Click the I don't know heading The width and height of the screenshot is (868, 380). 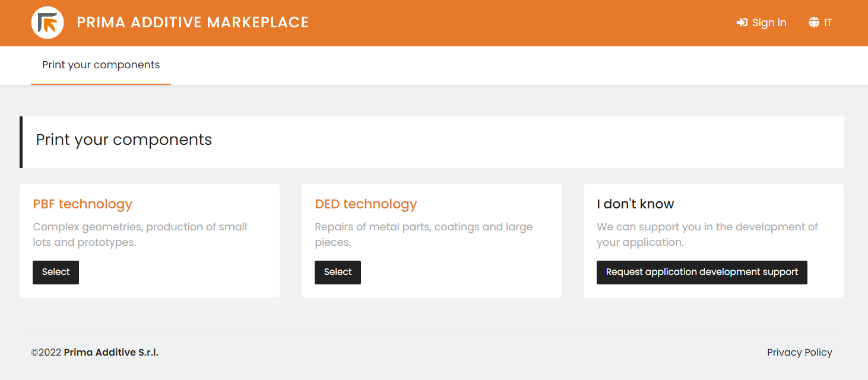pyautogui.click(x=635, y=204)
